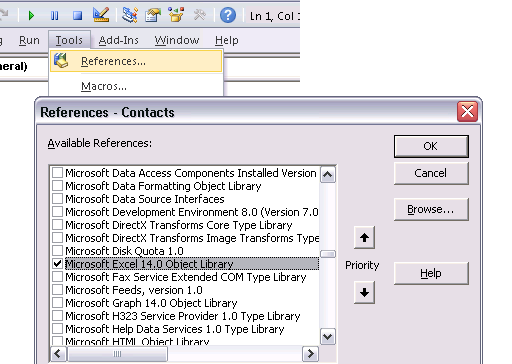Viewport: 512px width, 364px height.
Task: Move reference down with Priority down arrow
Action: (x=364, y=292)
